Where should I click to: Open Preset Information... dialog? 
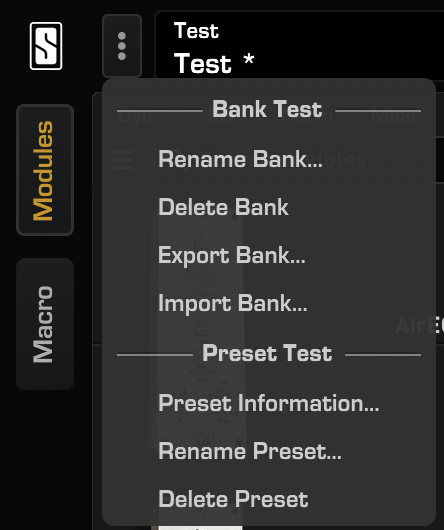pos(269,403)
